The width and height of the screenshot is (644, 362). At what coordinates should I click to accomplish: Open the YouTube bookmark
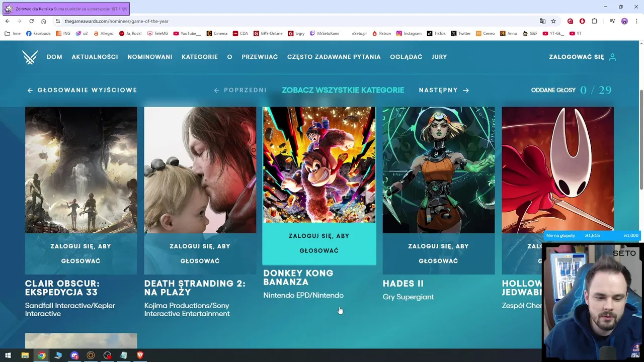pyautogui.click(x=187, y=34)
